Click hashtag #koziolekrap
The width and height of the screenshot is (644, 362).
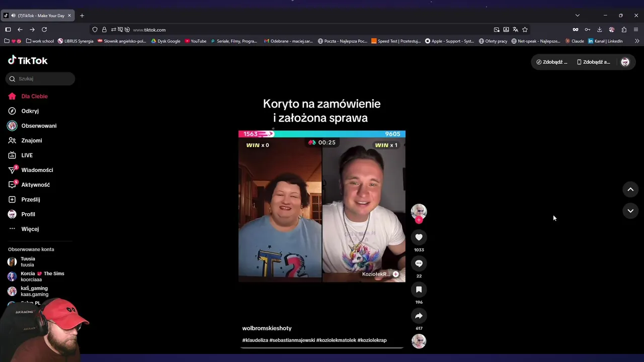[x=372, y=340]
